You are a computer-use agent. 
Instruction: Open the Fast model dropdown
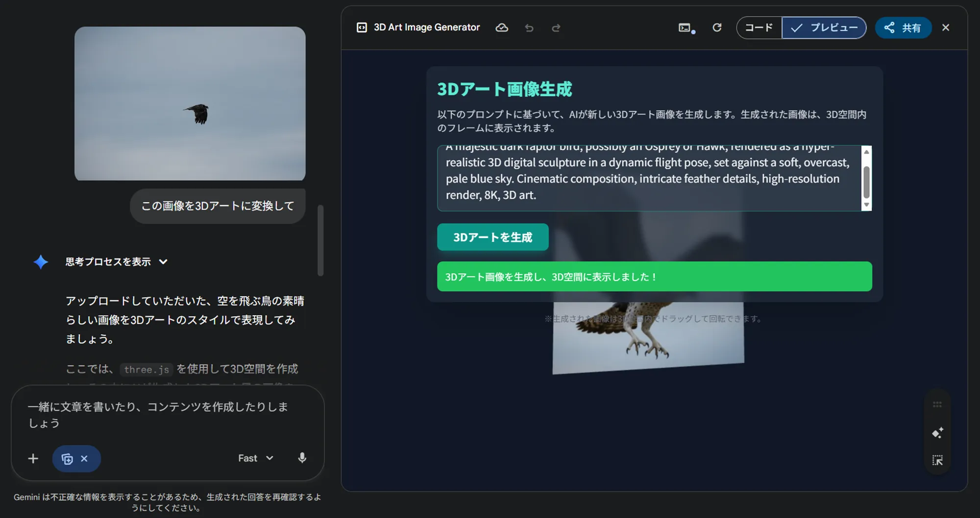click(255, 458)
